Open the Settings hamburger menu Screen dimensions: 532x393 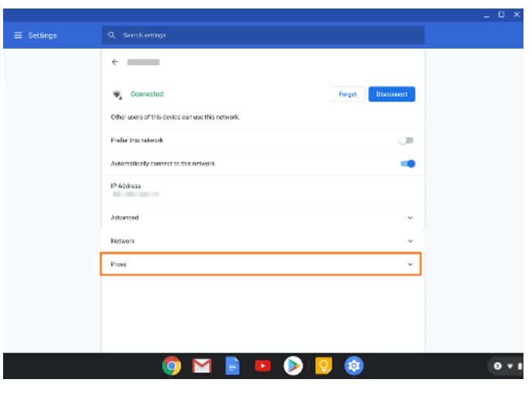tap(17, 36)
